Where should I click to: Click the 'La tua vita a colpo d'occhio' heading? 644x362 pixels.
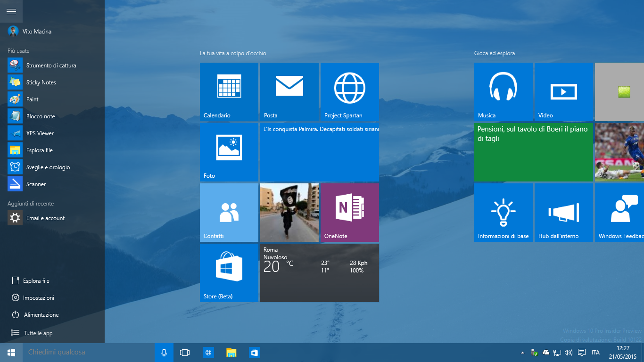point(233,53)
